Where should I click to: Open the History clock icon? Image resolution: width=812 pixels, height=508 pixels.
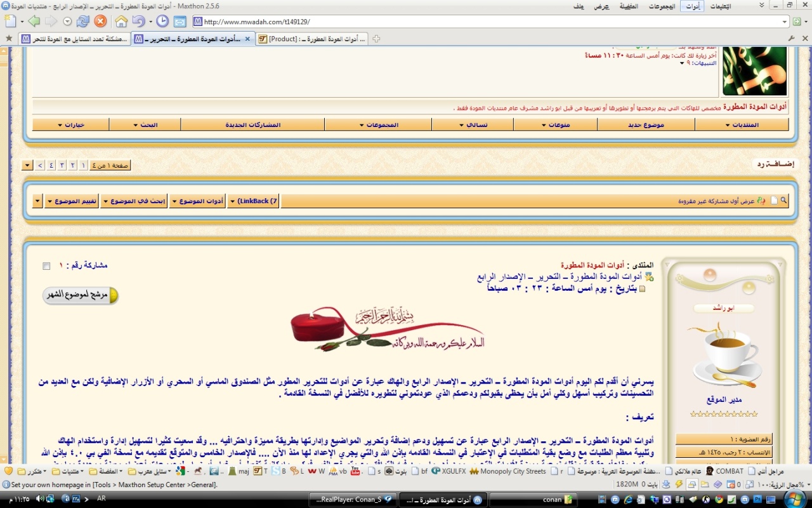click(x=162, y=22)
